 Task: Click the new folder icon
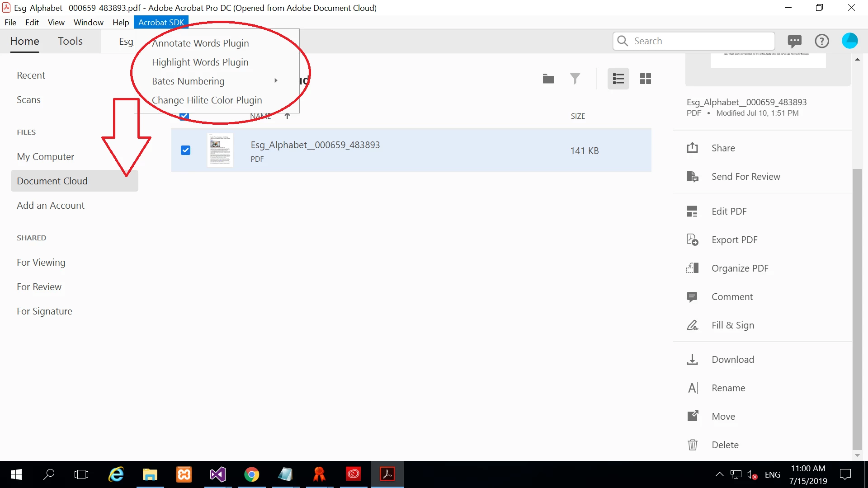click(x=548, y=79)
